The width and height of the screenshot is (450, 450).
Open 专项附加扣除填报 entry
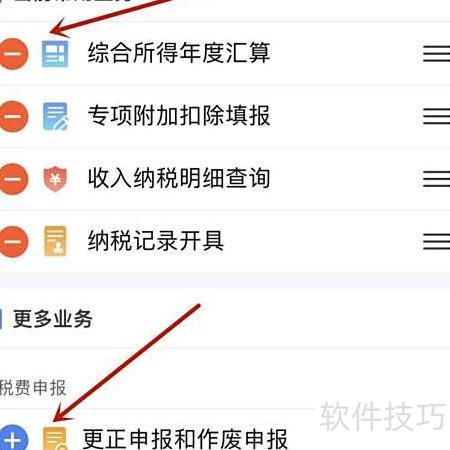[179, 116]
